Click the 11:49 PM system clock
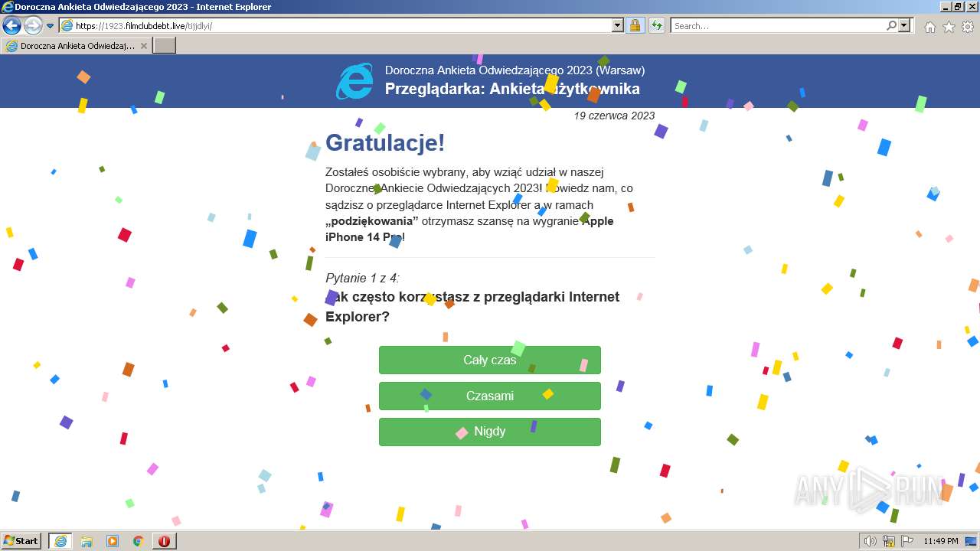 [x=941, y=541]
